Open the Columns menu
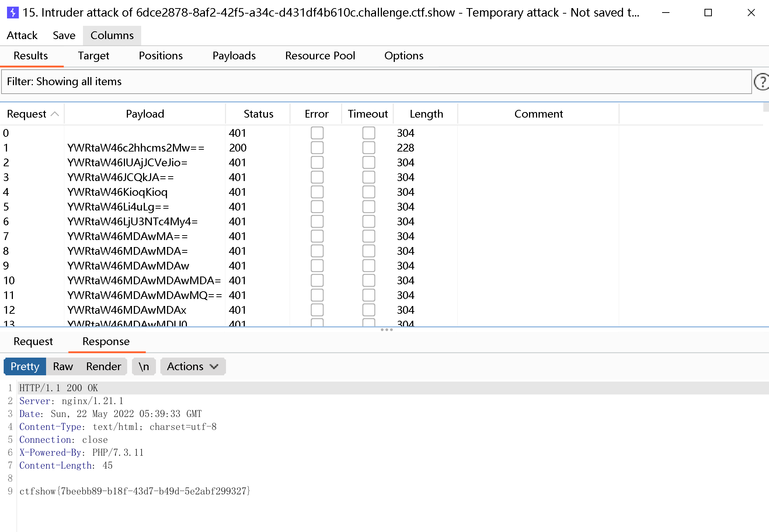769x532 pixels. pyautogui.click(x=112, y=35)
